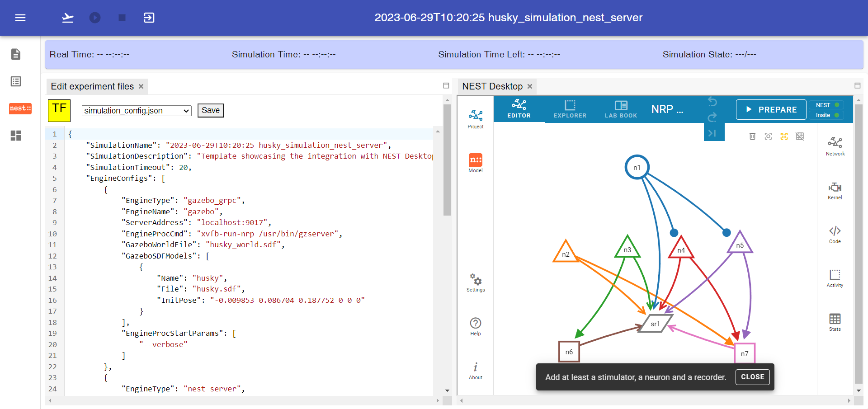Open Model in NEST Desktop sidebar
Viewport: 868px width, 409px height.
476,163
